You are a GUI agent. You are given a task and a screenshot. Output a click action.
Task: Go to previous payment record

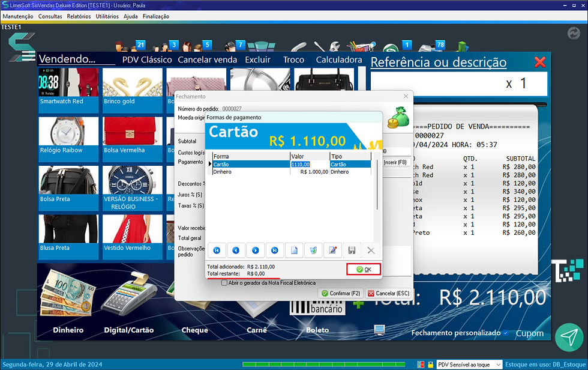(236, 250)
